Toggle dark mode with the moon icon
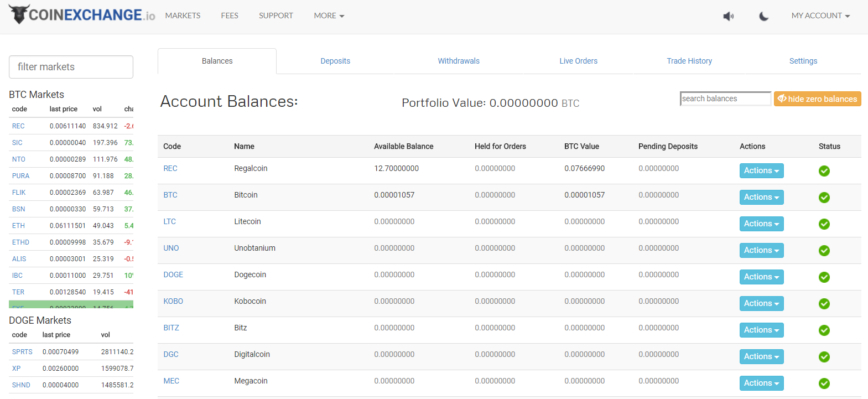 [763, 16]
